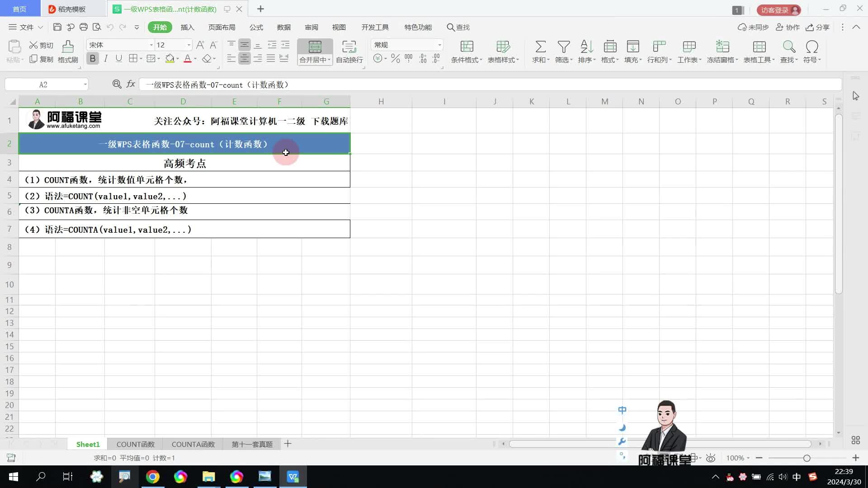This screenshot has height=488, width=868.
Task: Toggle Italic formatting
Action: [x=106, y=59]
